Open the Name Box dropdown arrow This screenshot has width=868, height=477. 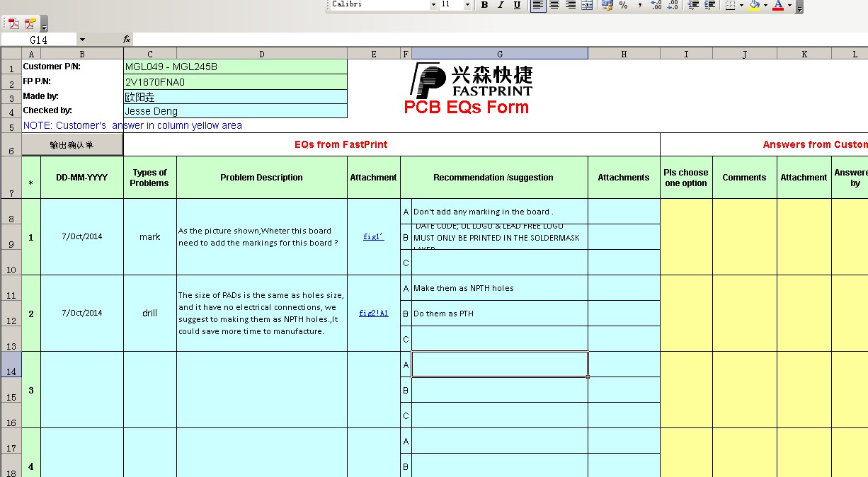82,40
